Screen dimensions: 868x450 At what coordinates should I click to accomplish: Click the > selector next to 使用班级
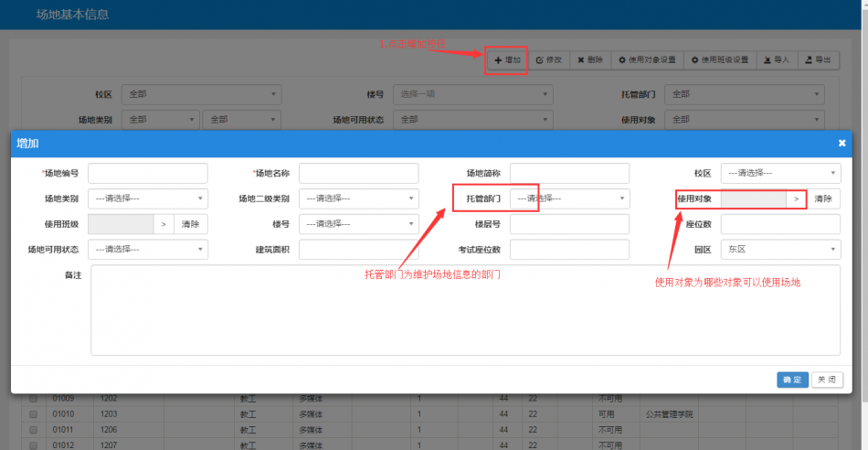164,224
